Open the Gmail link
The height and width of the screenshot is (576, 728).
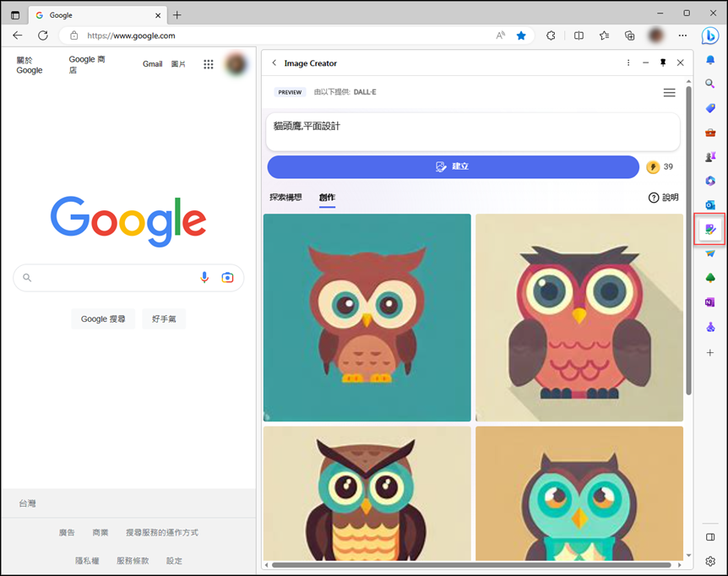(x=152, y=64)
